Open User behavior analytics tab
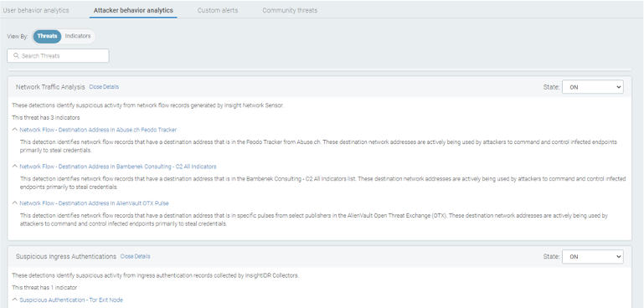The height and width of the screenshot is (308, 644). (x=36, y=10)
